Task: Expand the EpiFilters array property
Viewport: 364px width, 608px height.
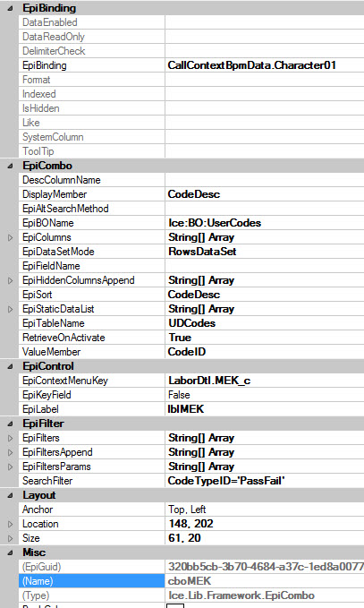Action: point(10,438)
